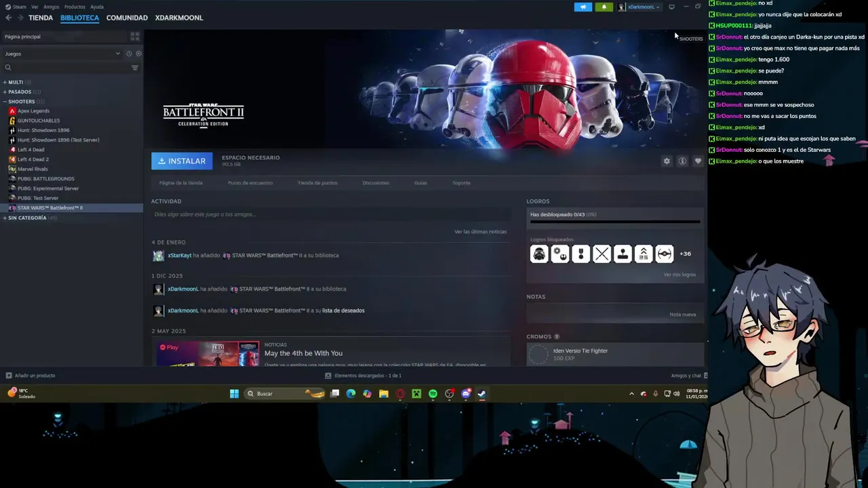The height and width of the screenshot is (488, 868).
Task: Open the Ayuda menu
Action: coord(97,7)
